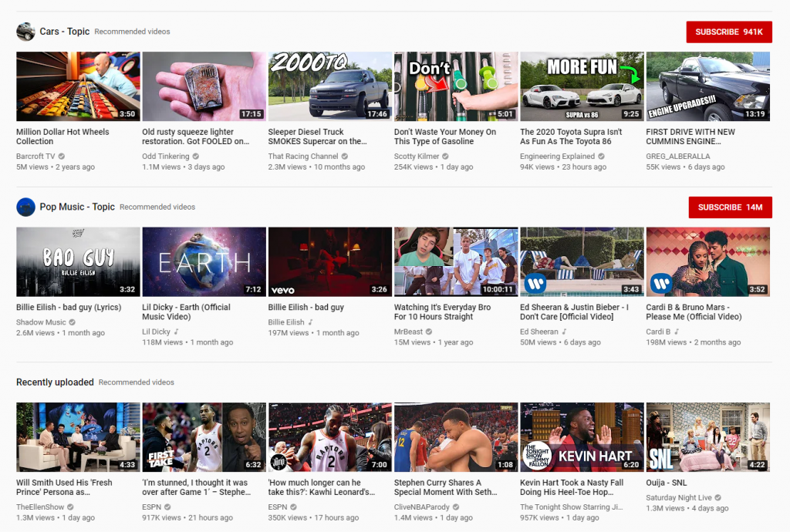This screenshot has width=790, height=532.
Task: Visit the Engineering Explained channel
Action: coord(557,157)
